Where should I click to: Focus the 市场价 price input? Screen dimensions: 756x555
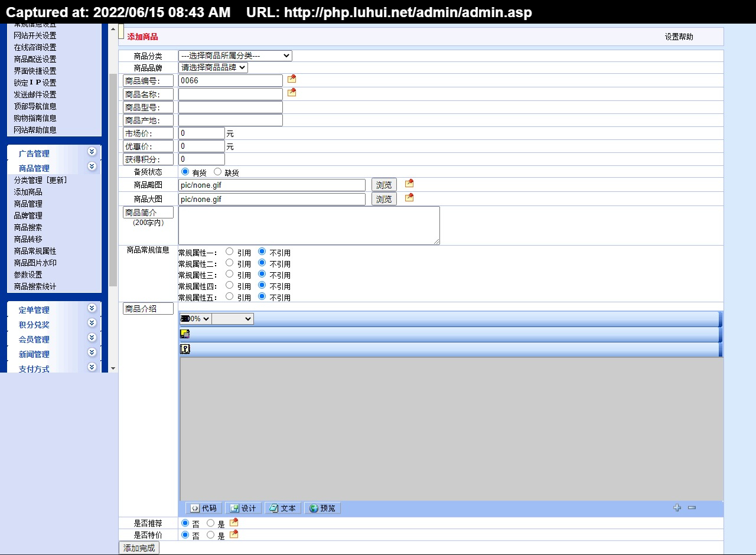pyautogui.click(x=201, y=133)
